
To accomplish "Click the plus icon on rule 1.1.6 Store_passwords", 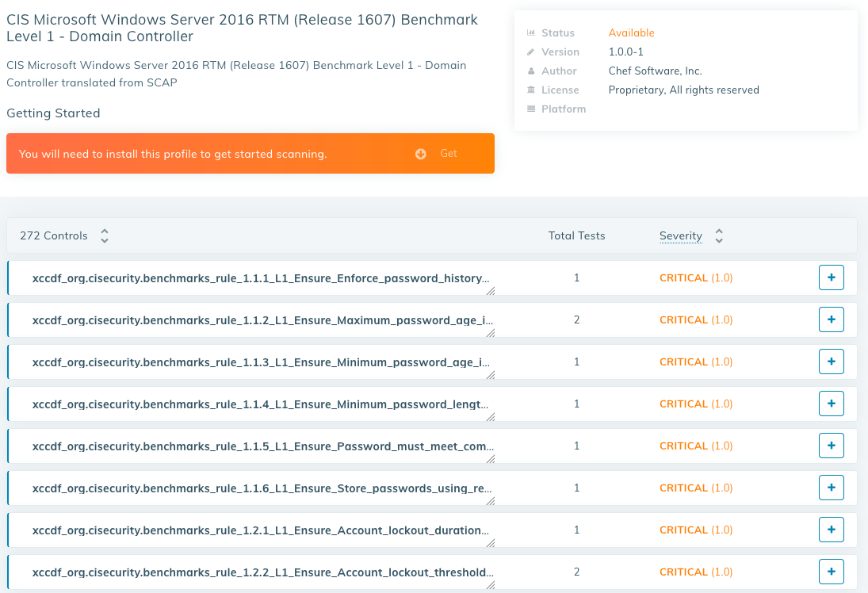I will 831,488.
